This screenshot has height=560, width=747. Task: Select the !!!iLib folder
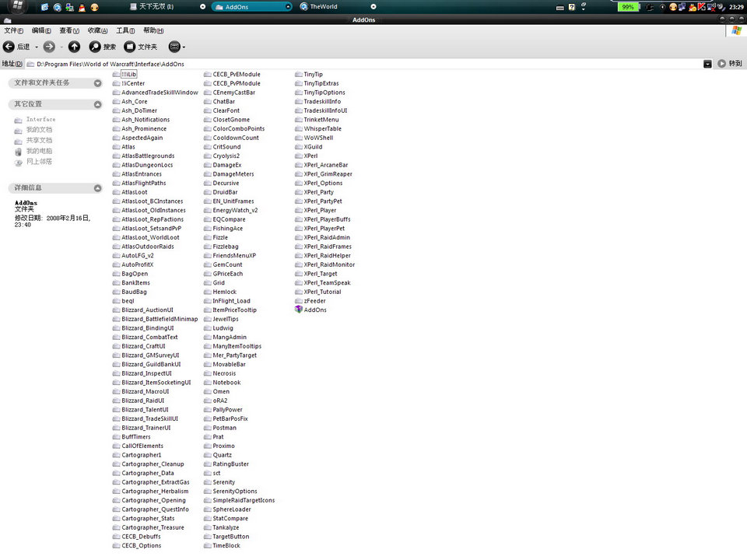124,75
